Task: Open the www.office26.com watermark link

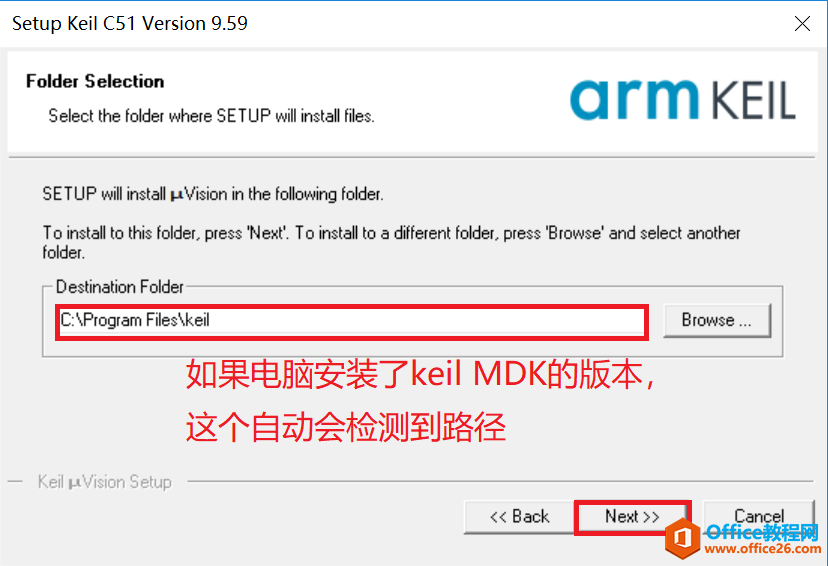Action: pyautogui.click(x=763, y=549)
